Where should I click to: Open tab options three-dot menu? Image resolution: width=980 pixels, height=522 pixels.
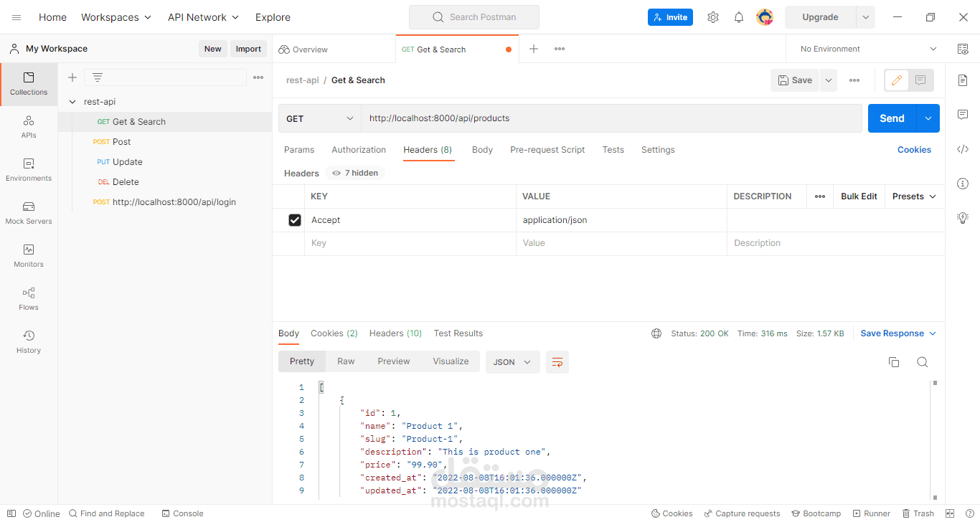560,49
